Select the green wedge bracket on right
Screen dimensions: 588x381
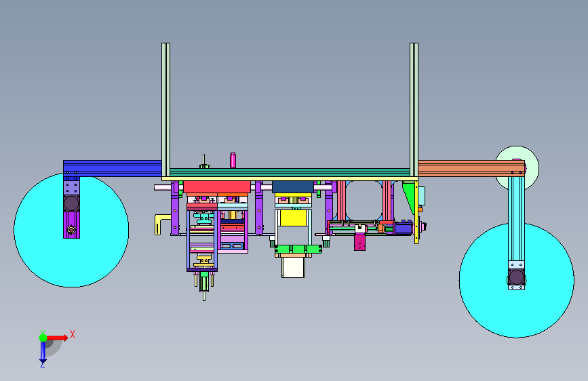(408, 196)
